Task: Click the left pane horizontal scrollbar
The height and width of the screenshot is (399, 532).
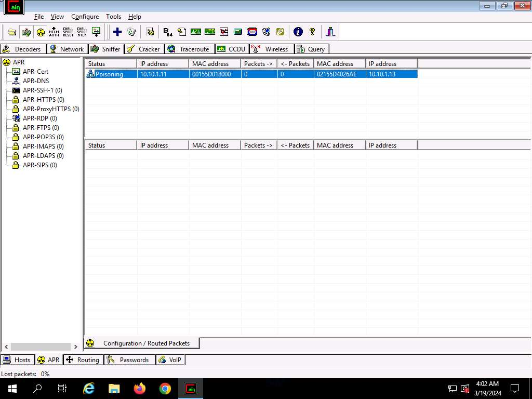Action: [41, 347]
